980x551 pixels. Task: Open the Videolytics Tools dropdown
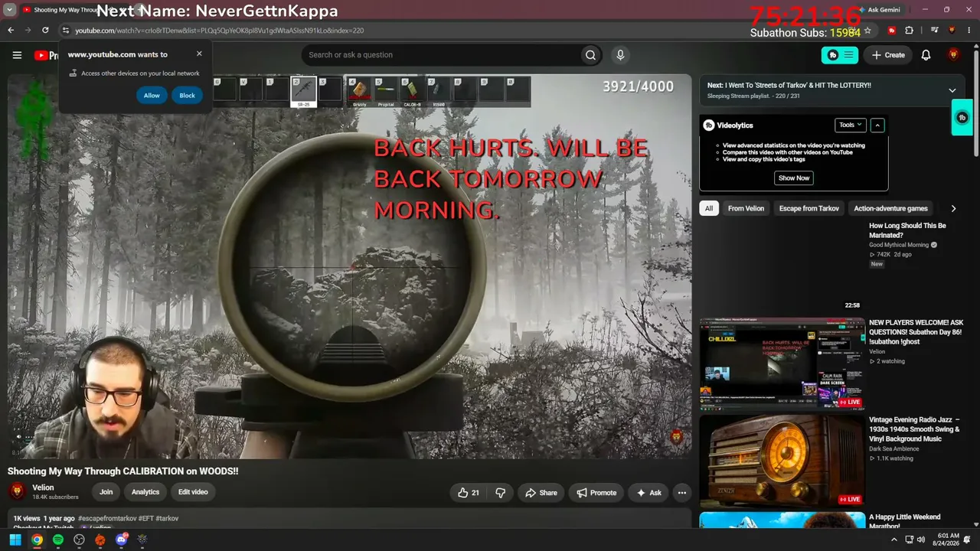tap(850, 125)
